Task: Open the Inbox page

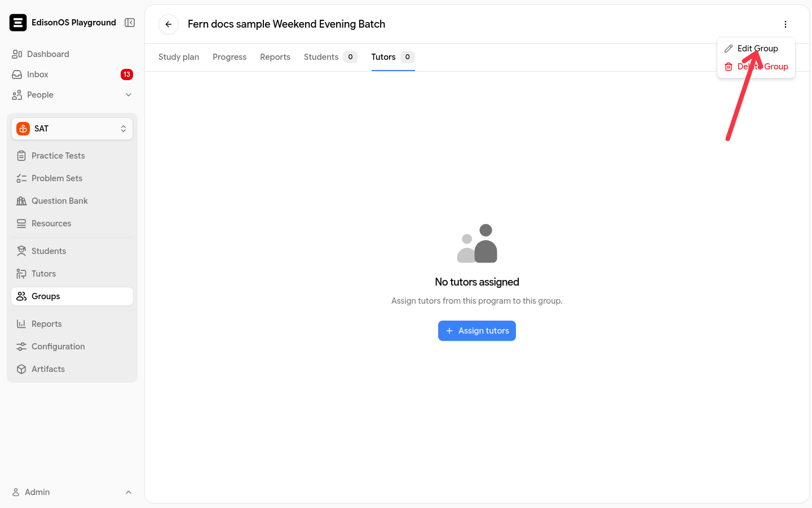Action: (x=72, y=75)
